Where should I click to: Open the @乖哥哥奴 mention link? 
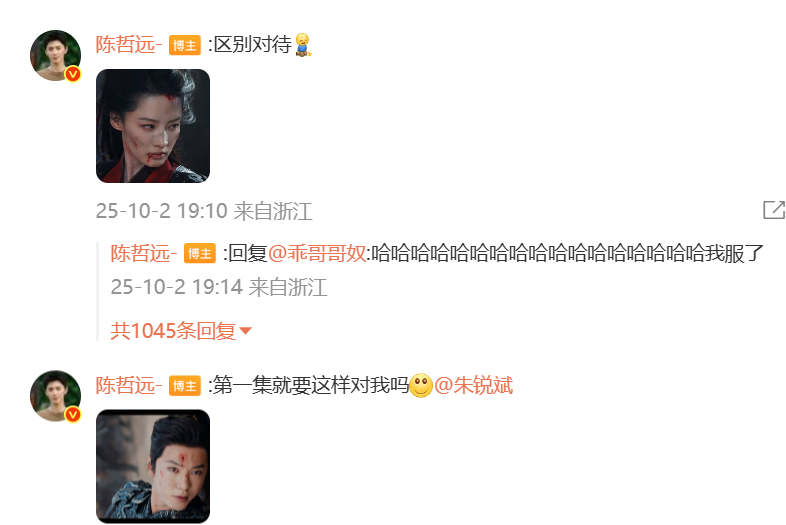click(x=317, y=253)
